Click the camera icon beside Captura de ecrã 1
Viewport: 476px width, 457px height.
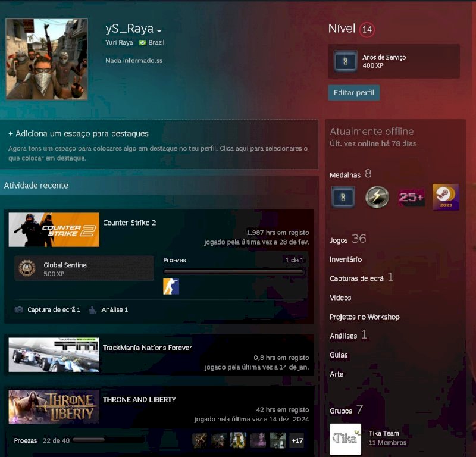coord(19,310)
